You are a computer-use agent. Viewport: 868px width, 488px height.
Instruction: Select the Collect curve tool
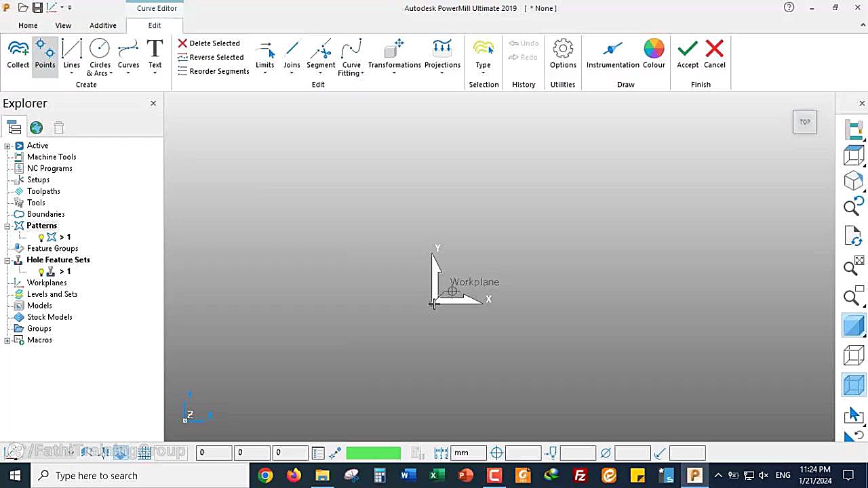point(18,54)
